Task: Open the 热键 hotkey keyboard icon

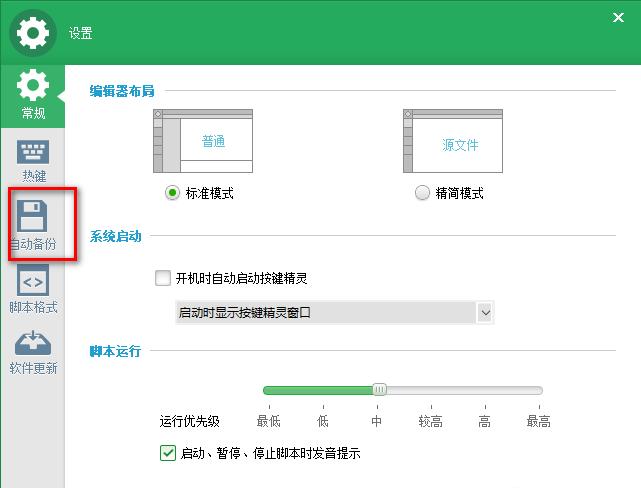Action: tap(34, 153)
